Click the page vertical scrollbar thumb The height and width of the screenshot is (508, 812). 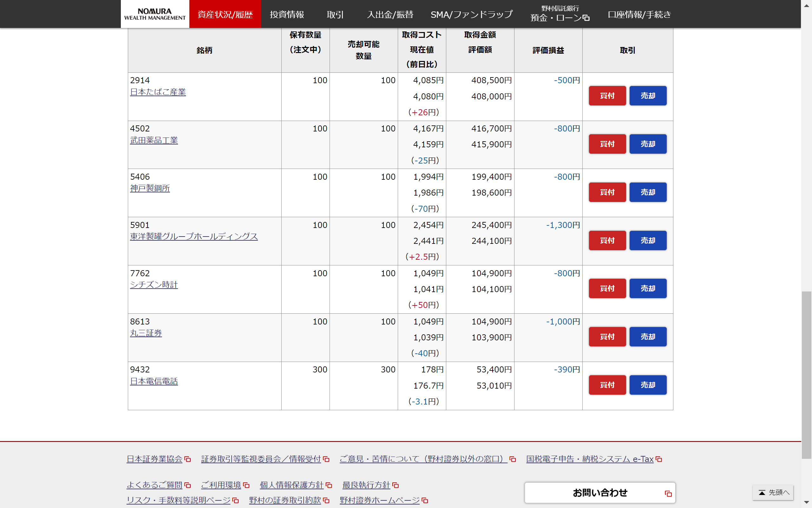click(x=807, y=375)
